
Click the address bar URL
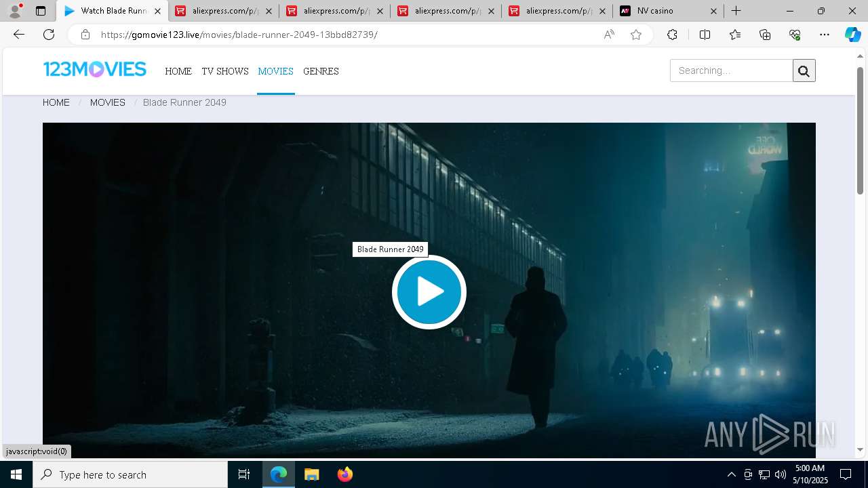(239, 35)
